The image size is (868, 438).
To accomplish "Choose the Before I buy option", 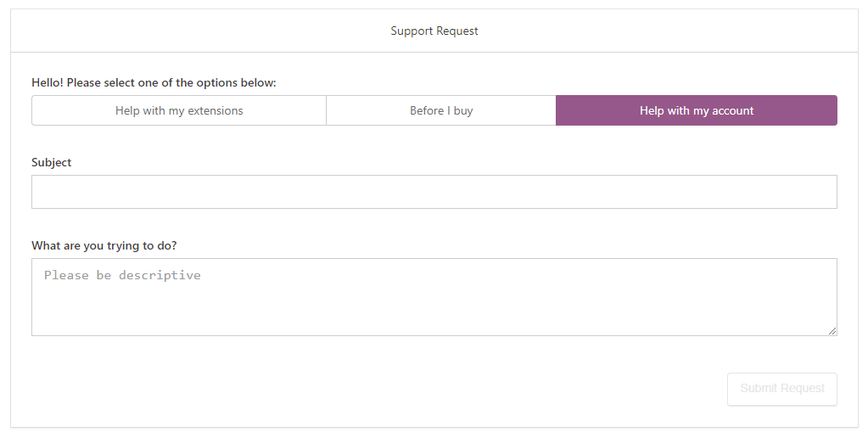I will pyautogui.click(x=441, y=110).
